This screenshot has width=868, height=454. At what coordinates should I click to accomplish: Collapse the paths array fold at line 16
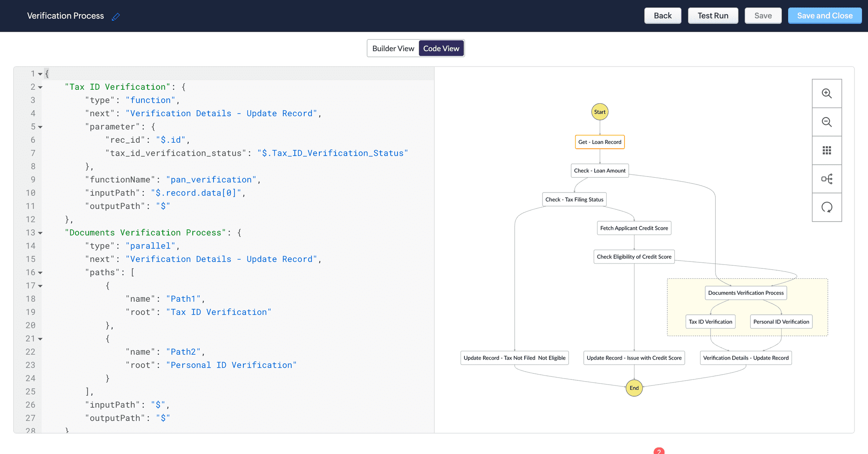pyautogui.click(x=40, y=273)
